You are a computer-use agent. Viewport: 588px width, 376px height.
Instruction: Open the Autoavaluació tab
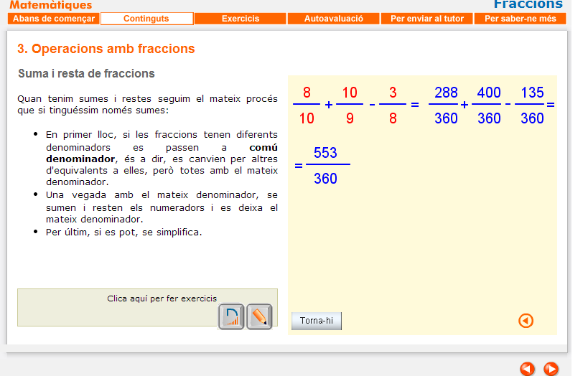click(333, 19)
